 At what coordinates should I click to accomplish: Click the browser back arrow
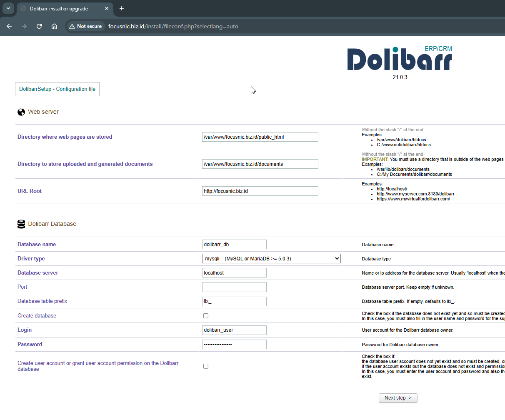pyautogui.click(x=9, y=26)
